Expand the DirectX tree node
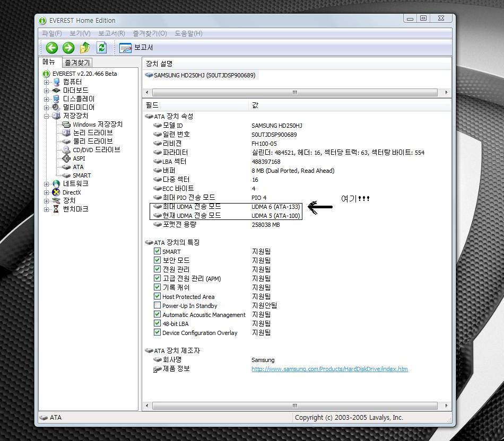The width and height of the screenshot is (504, 441). pos(47,193)
